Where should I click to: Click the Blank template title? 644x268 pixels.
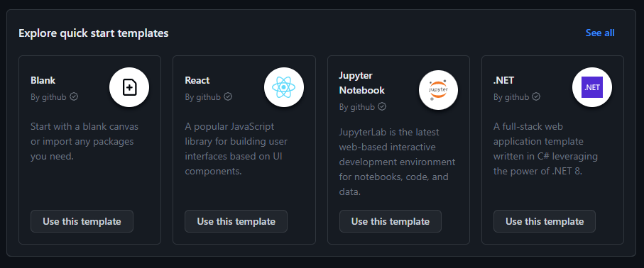tap(43, 80)
